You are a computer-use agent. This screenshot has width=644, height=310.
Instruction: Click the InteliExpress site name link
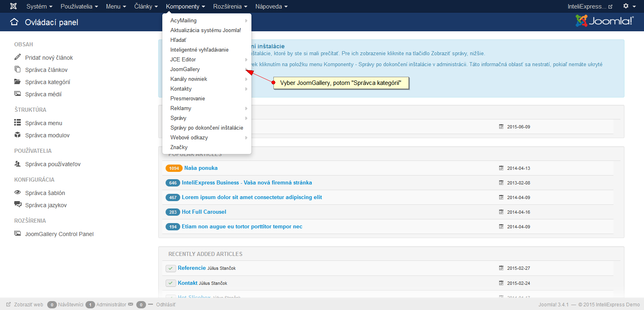[587, 7]
